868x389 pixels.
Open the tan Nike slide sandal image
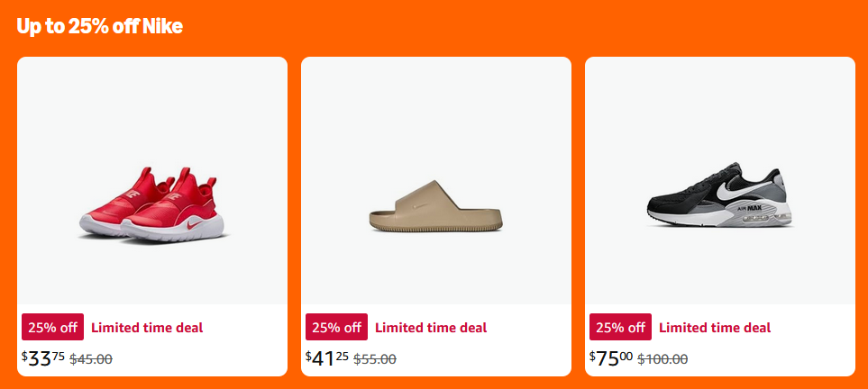click(x=435, y=207)
